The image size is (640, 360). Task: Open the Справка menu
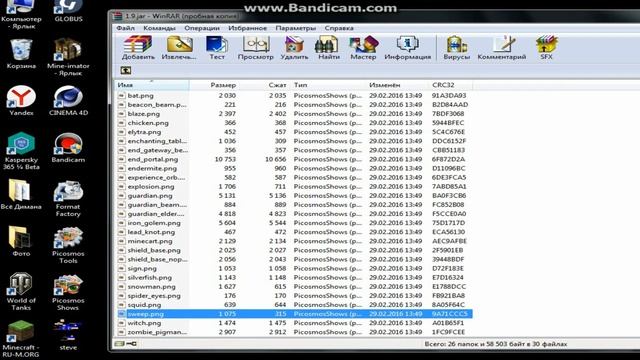pos(339,28)
